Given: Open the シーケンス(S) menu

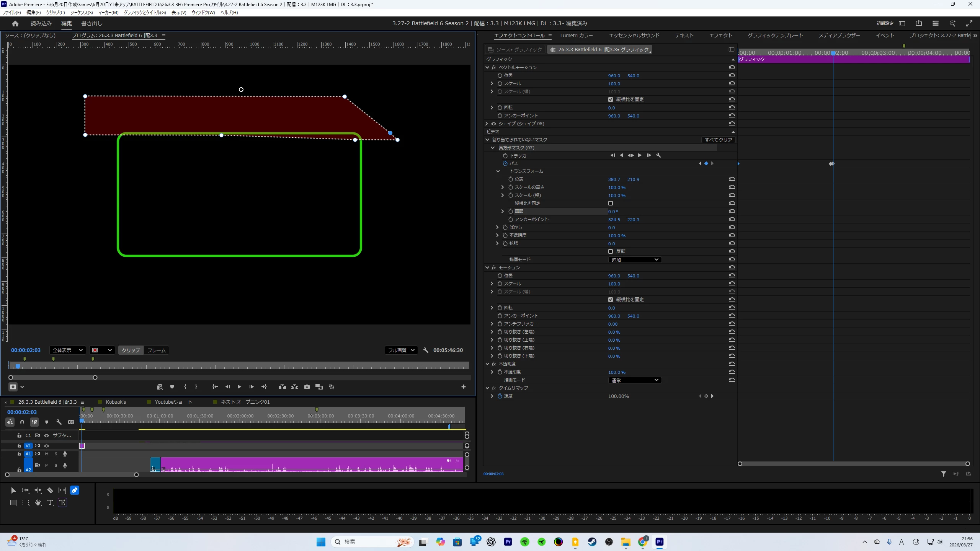Looking at the screenshot, I should point(82,12).
